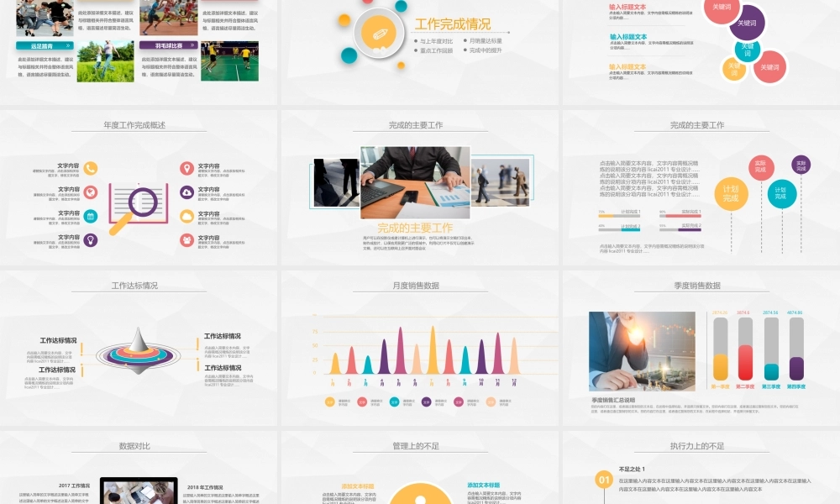
Task: Click the teal legend circle below monthly chart
Action: click(394, 402)
